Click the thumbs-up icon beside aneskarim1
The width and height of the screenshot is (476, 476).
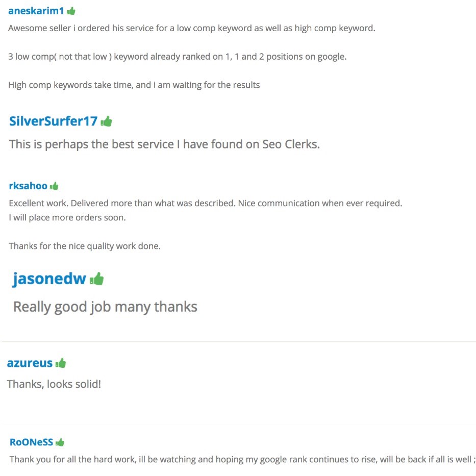[71, 11]
